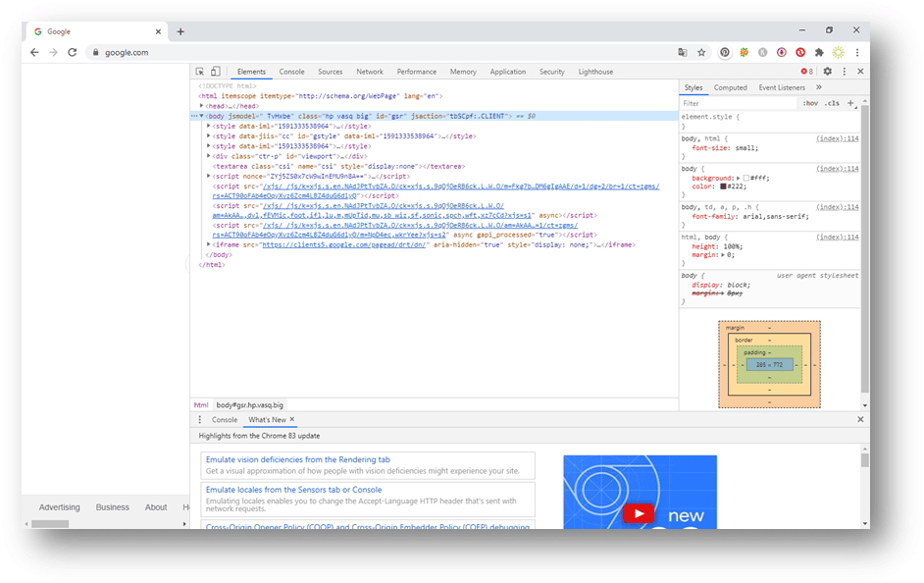
Task: Open the Performance tab
Action: (417, 72)
